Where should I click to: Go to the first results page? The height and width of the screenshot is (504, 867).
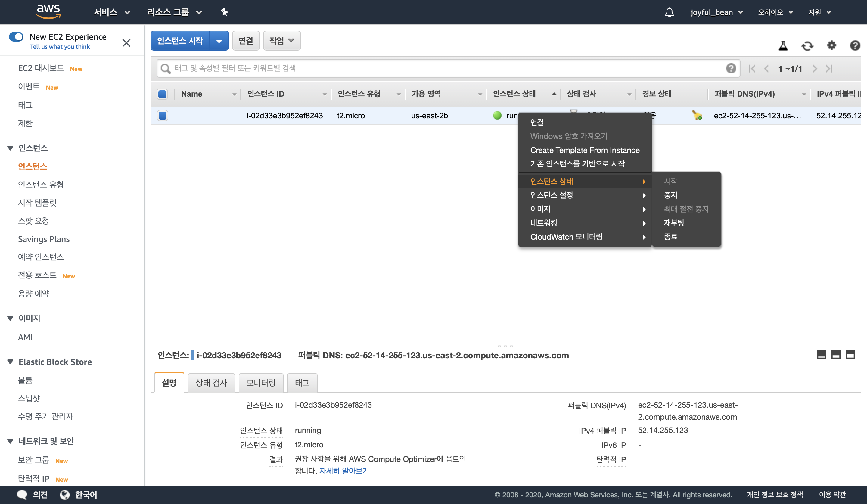[752, 68]
